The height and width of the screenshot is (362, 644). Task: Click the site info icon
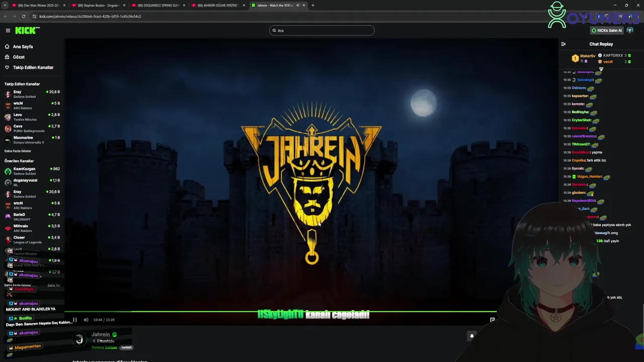click(x=34, y=16)
